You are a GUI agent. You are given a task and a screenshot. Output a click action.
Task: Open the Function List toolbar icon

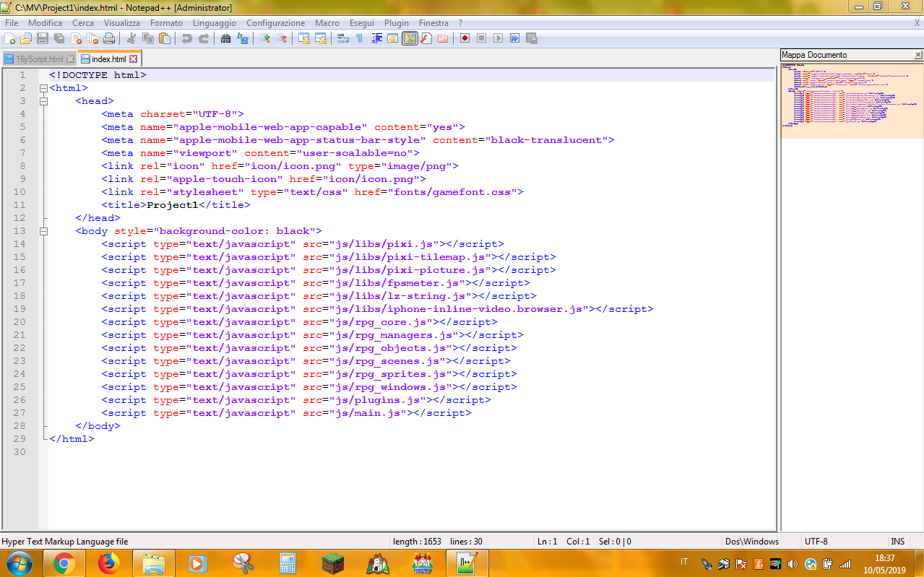(426, 38)
